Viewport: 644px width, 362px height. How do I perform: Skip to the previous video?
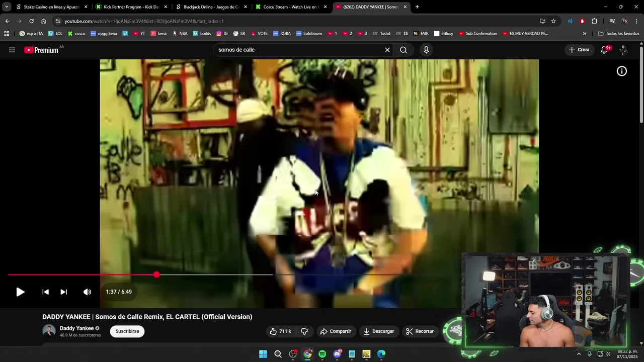[45, 292]
